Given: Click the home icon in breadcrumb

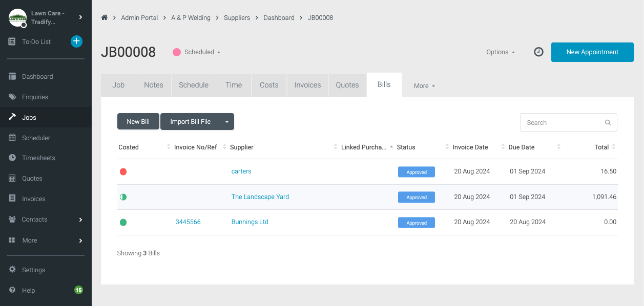Looking at the screenshot, I should (x=105, y=17).
